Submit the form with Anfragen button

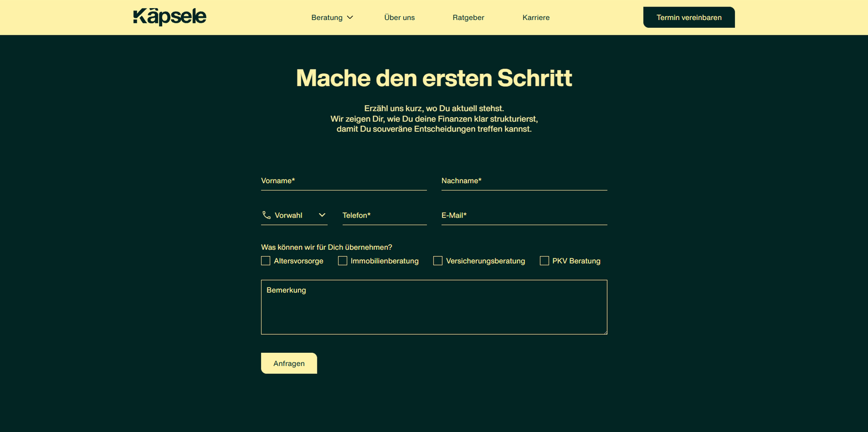pyautogui.click(x=289, y=364)
